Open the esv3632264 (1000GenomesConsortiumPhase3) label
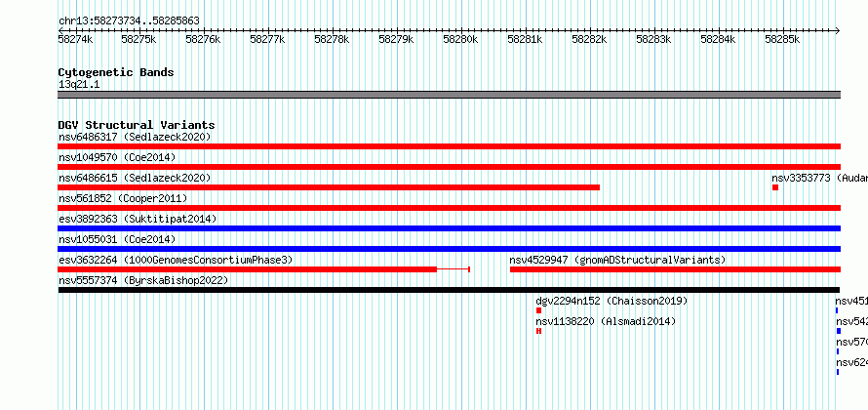Viewport: 868px width, 410px height. pos(176,260)
